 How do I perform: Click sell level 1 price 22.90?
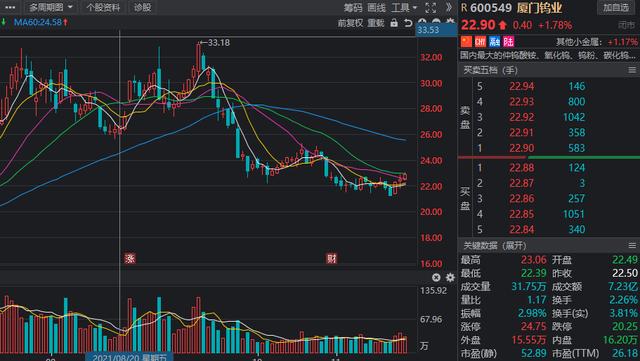pos(521,148)
